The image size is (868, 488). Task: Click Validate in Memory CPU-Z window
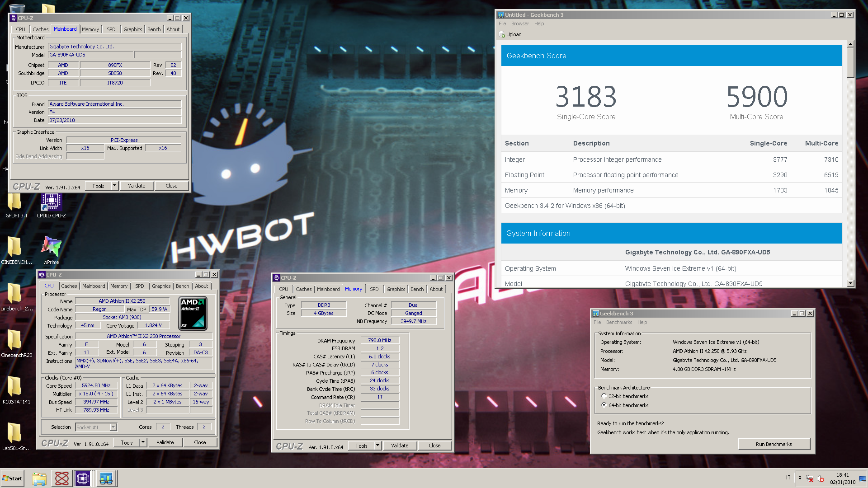click(x=400, y=446)
